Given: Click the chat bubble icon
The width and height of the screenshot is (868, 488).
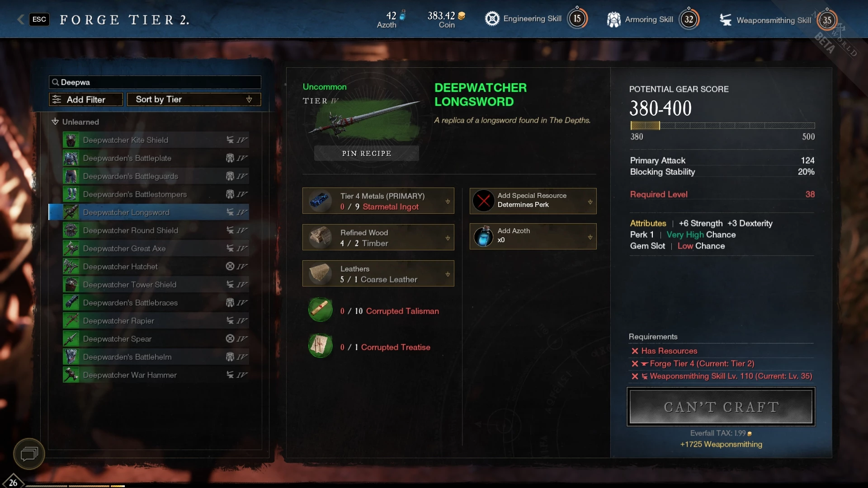Looking at the screenshot, I should coord(29,453).
